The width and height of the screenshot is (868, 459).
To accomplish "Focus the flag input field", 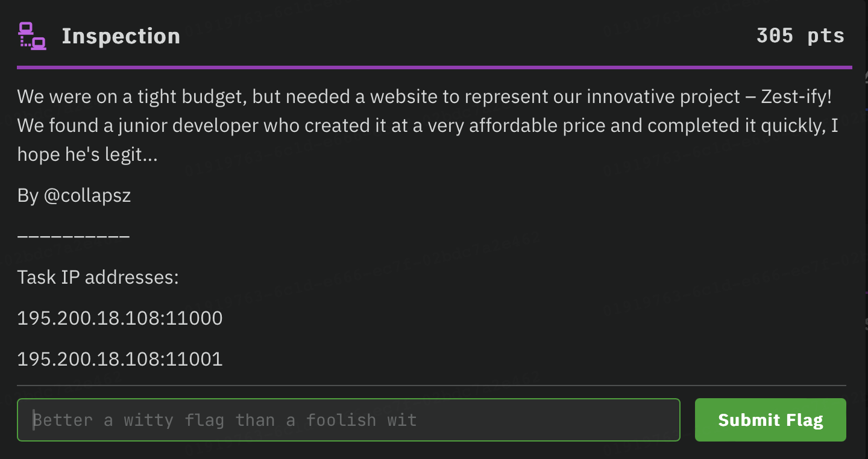I will pos(348,420).
